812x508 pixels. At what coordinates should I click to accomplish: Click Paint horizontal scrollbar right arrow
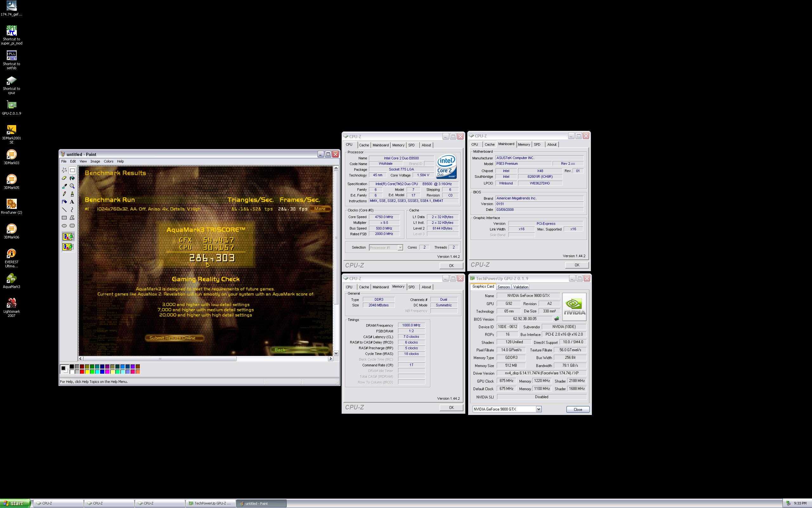point(331,358)
